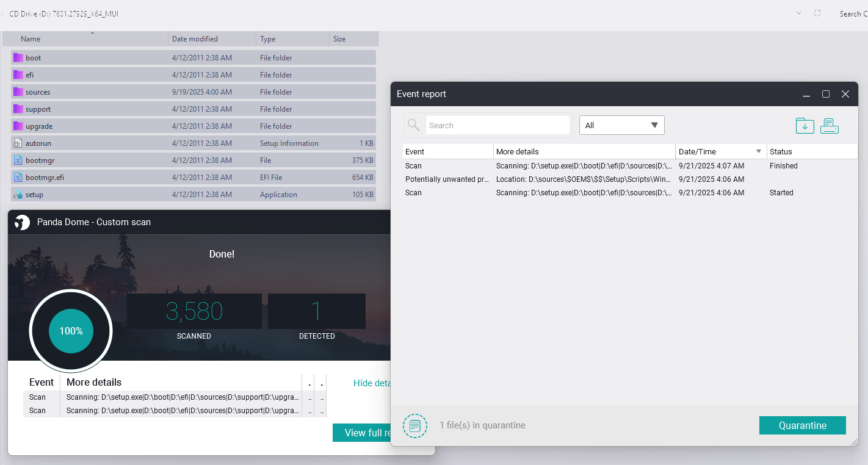Click the 105 KB size cell
The image size is (868, 465).
363,195
